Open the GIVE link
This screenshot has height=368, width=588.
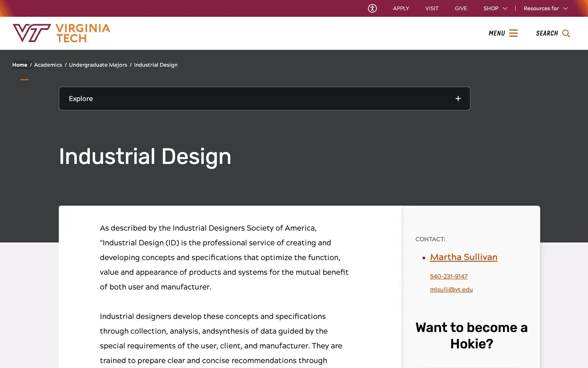click(x=461, y=8)
